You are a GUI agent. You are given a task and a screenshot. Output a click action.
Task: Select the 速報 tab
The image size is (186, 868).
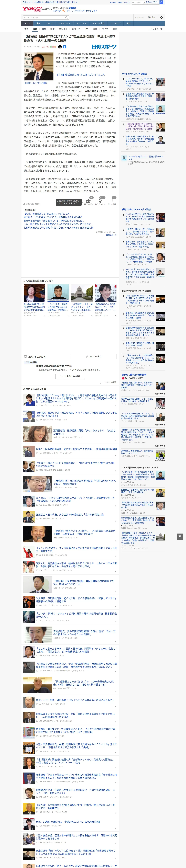point(38,24)
